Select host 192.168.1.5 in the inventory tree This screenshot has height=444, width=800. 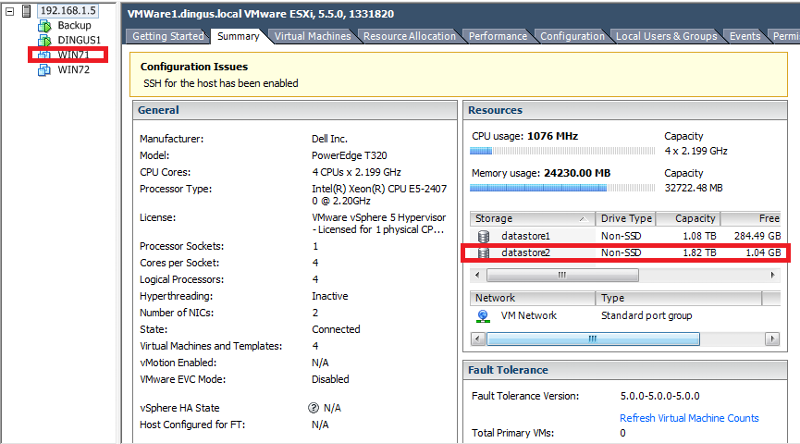coord(68,11)
